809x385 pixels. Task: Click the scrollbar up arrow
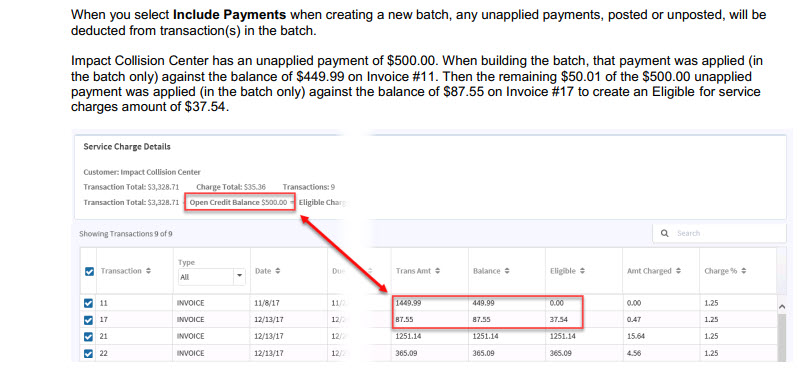pos(781,307)
